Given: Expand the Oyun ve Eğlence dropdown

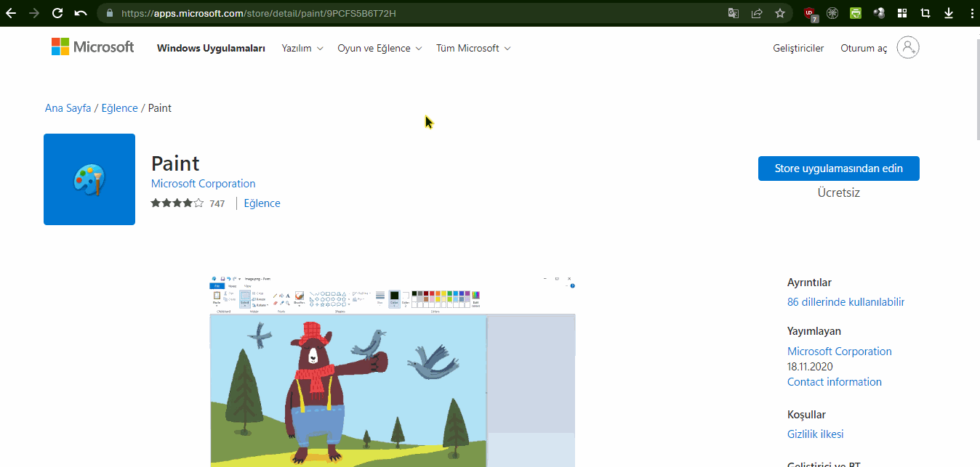Looking at the screenshot, I should [x=379, y=49].
